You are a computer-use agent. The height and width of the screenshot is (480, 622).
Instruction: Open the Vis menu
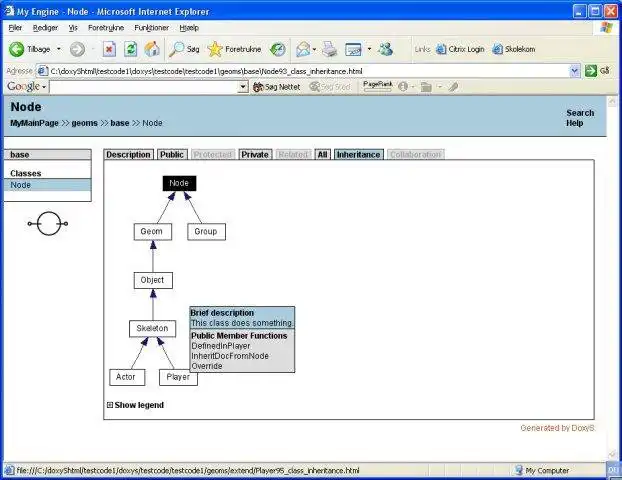coord(73,28)
